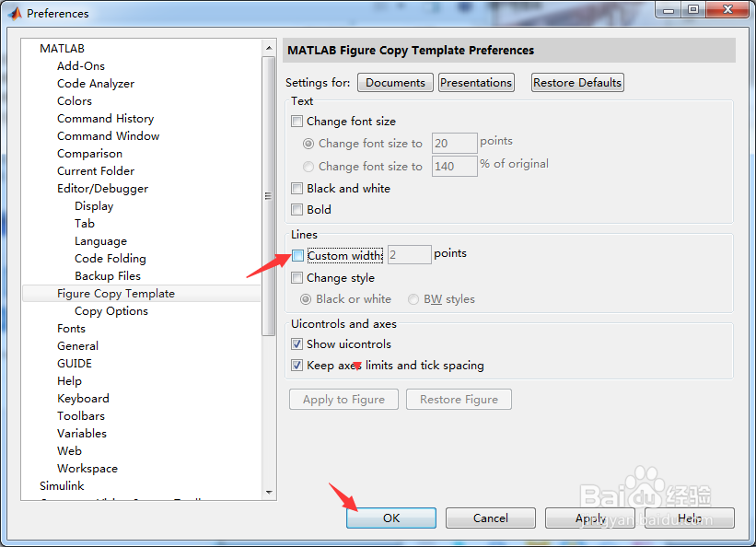Select Display under Editor/Debugger
Image resolution: width=756 pixels, height=547 pixels.
(94, 206)
